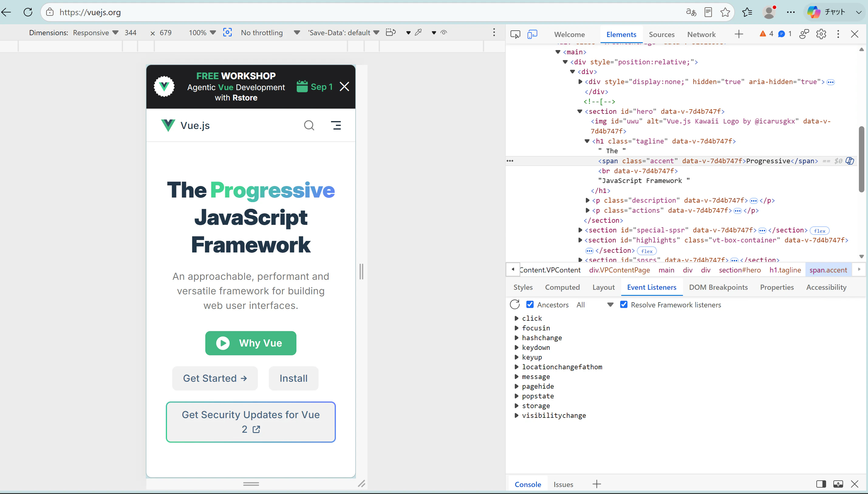Add more DevTools tools with the plus icon
868x494 pixels.
pos(739,34)
